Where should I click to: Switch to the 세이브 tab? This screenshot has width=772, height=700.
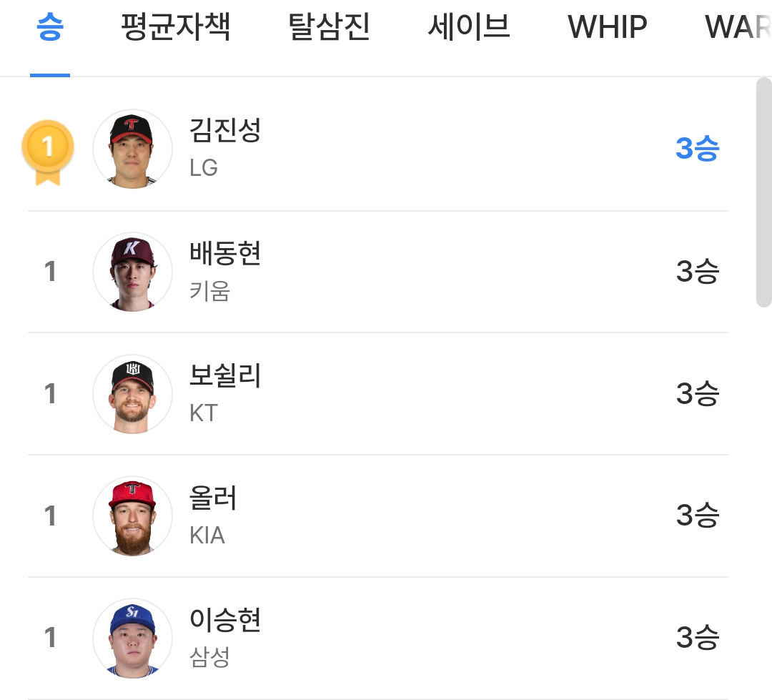(469, 29)
